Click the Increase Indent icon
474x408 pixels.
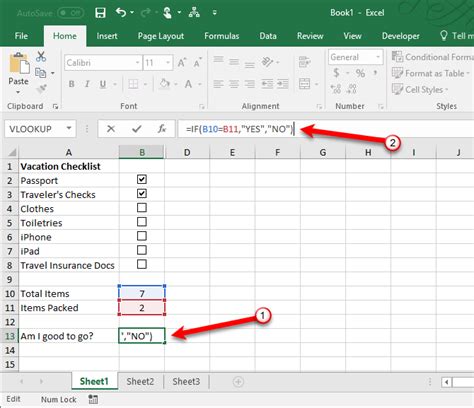(x=283, y=84)
